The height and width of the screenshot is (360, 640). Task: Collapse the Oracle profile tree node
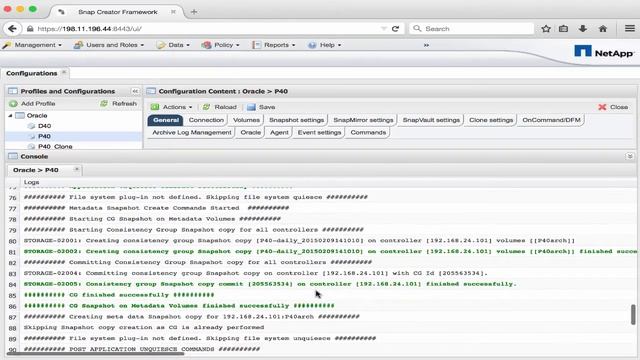click(10, 116)
